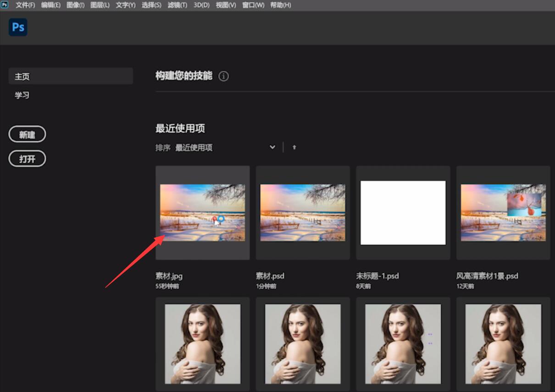Click the small Ps icon in the menu bar
Screen dimensions: 555x392
point(5,5)
